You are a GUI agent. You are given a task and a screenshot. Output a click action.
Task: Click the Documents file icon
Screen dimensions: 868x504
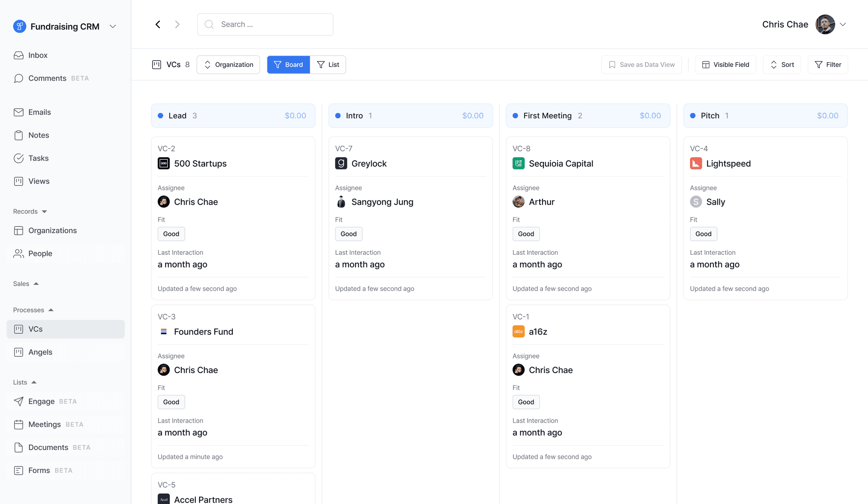point(19,448)
